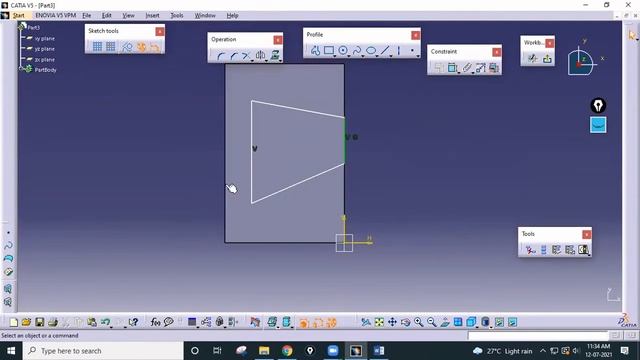Open the Window menu
The width and height of the screenshot is (640, 360).
tap(205, 16)
